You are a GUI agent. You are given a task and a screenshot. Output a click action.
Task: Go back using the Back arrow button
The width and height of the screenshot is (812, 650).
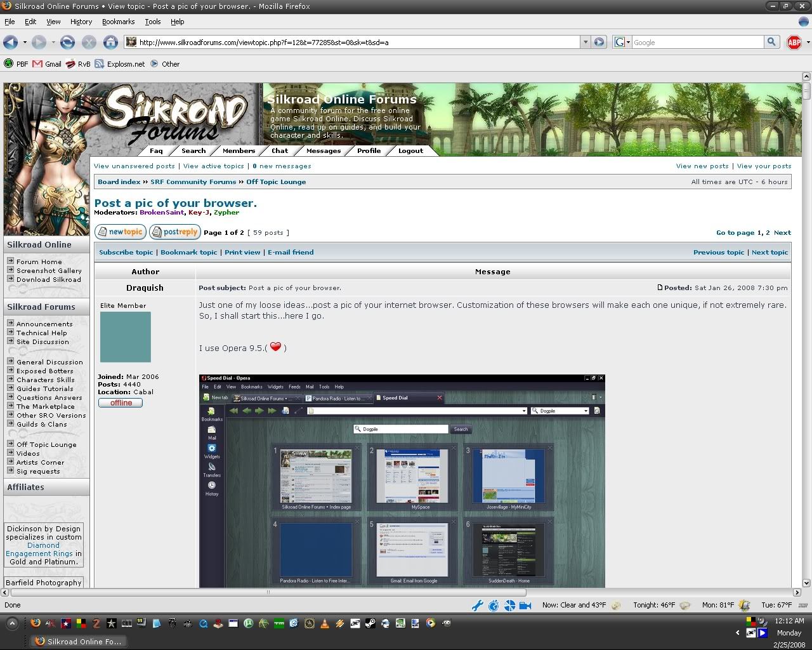[x=10, y=43]
